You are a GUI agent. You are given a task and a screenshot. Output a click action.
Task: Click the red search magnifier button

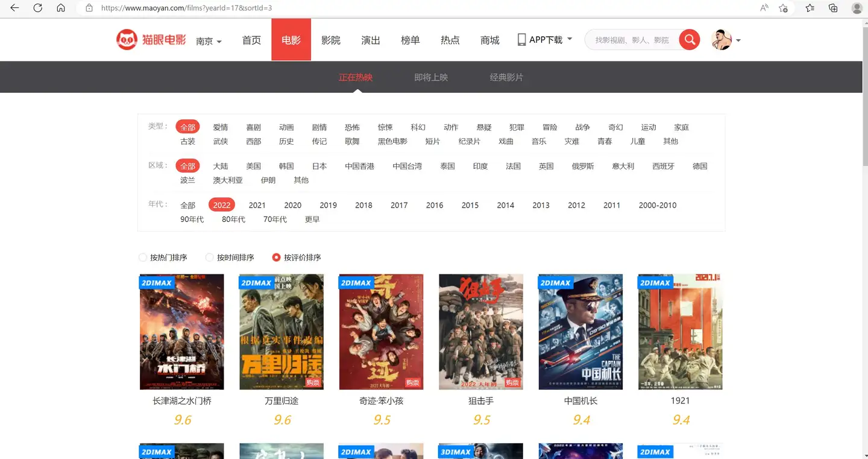pyautogui.click(x=690, y=40)
